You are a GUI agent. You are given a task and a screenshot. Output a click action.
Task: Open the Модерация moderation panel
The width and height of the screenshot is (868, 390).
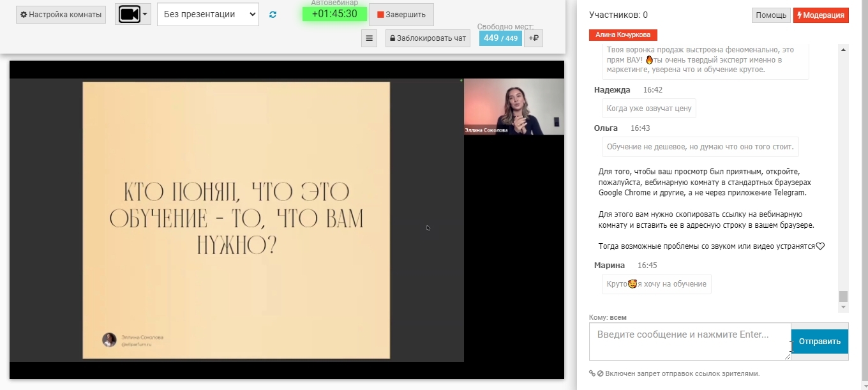click(821, 15)
